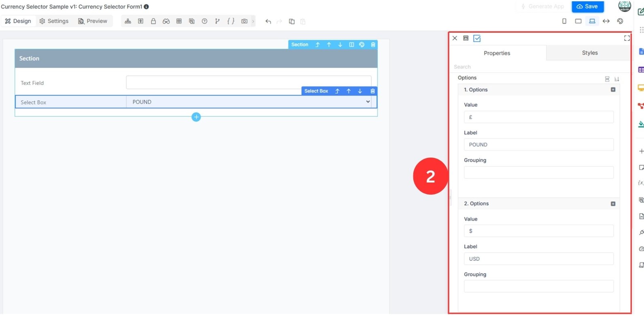This screenshot has height=316, width=644.
Task: Delete the Select Box via trash icon
Action: pyautogui.click(x=373, y=91)
